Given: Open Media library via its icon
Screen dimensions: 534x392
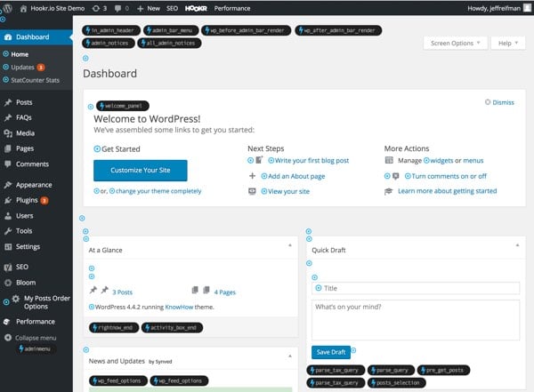Looking at the screenshot, I should pos(8,133).
